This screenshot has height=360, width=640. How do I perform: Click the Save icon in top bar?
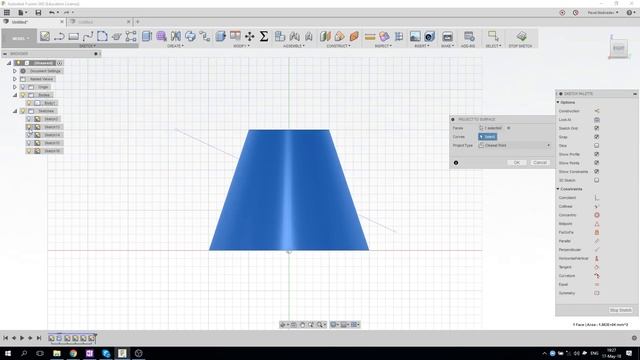(38, 13)
